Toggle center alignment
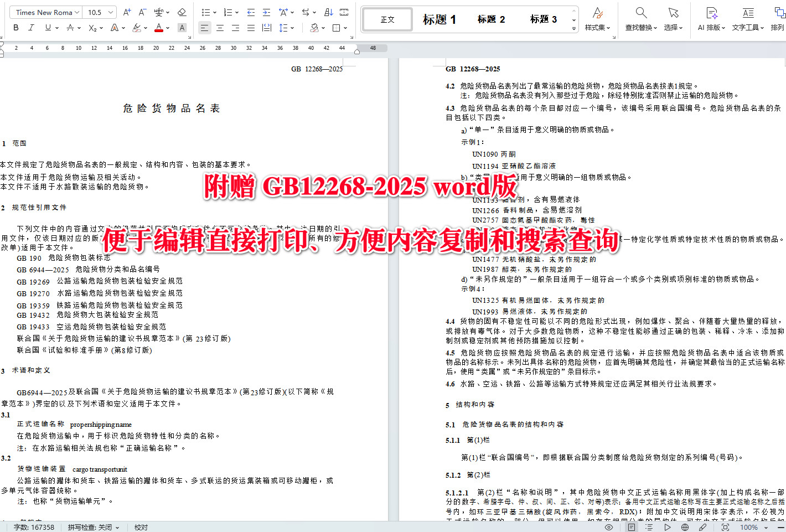 pos(220,27)
